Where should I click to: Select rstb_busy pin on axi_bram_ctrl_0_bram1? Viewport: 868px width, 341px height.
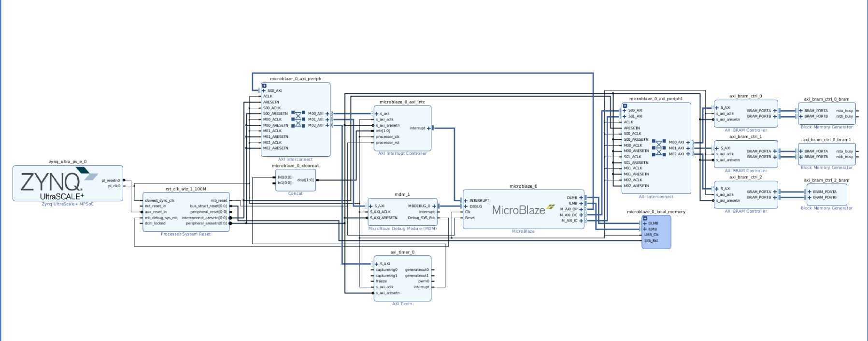[x=845, y=157]
